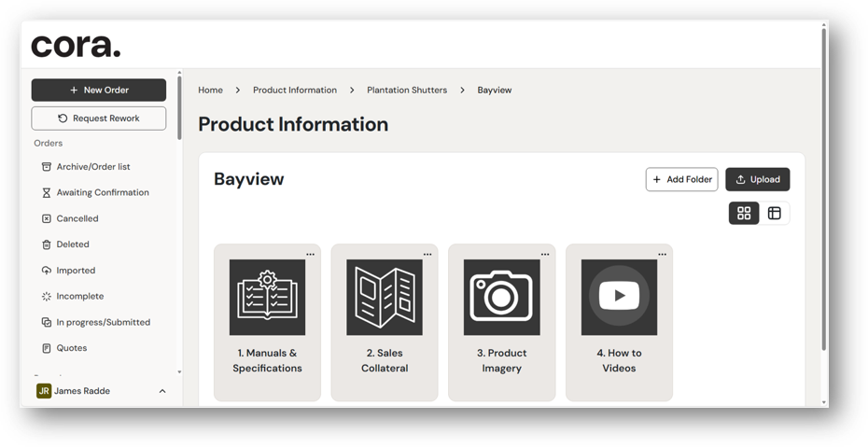
Task: Open options menu for Manuals & Specifications
Action: (x=311, y=254)
